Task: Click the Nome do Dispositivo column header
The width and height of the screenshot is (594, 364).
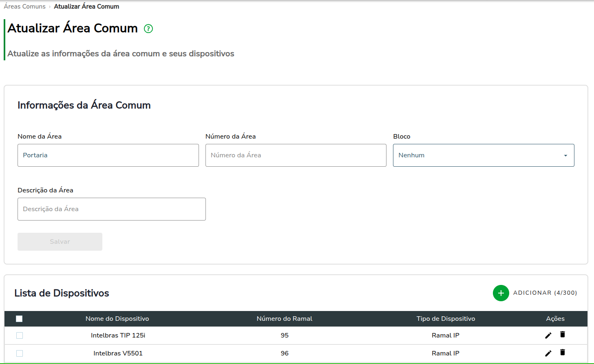Action: (117, 319)
